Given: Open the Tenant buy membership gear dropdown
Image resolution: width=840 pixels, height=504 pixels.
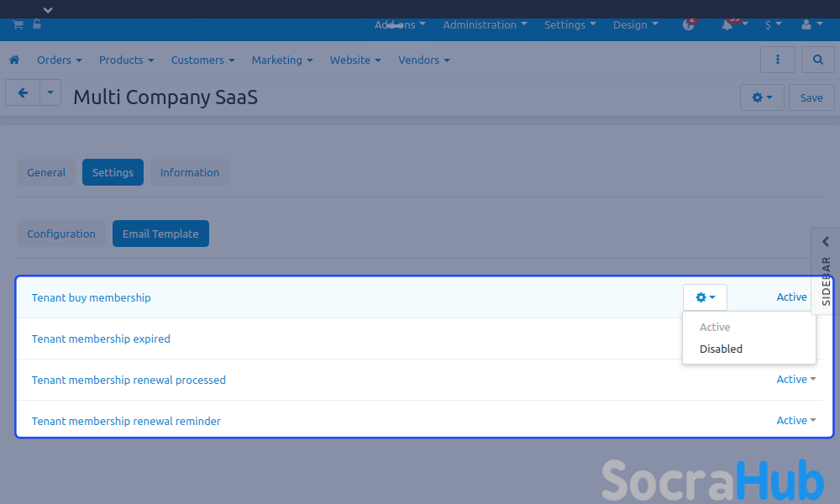Looking at the screenshot, I should pos(705,297).
